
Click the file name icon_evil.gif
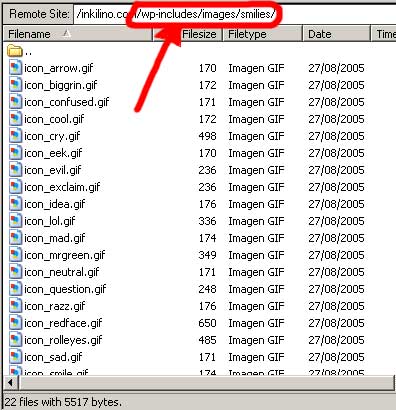point(53,170)
